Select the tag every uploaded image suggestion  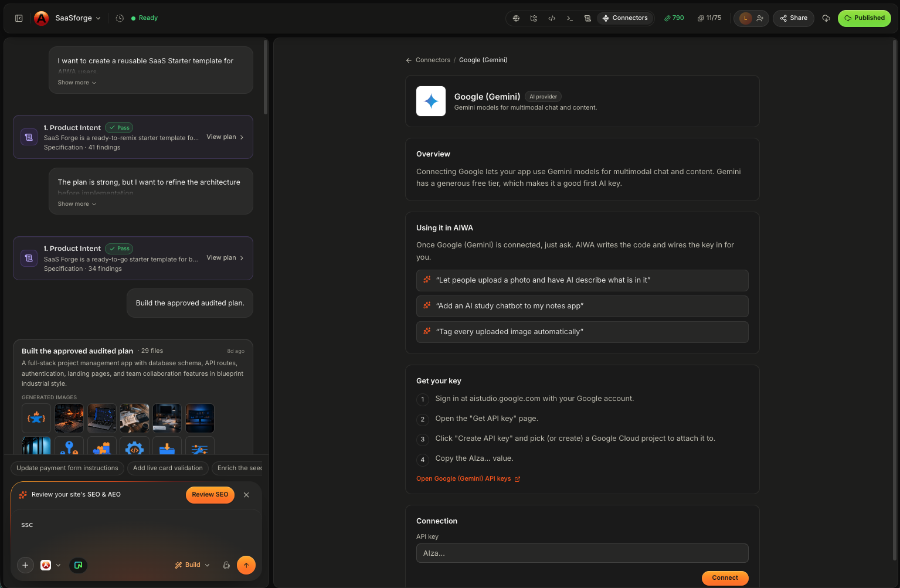(x=582, y=332)
